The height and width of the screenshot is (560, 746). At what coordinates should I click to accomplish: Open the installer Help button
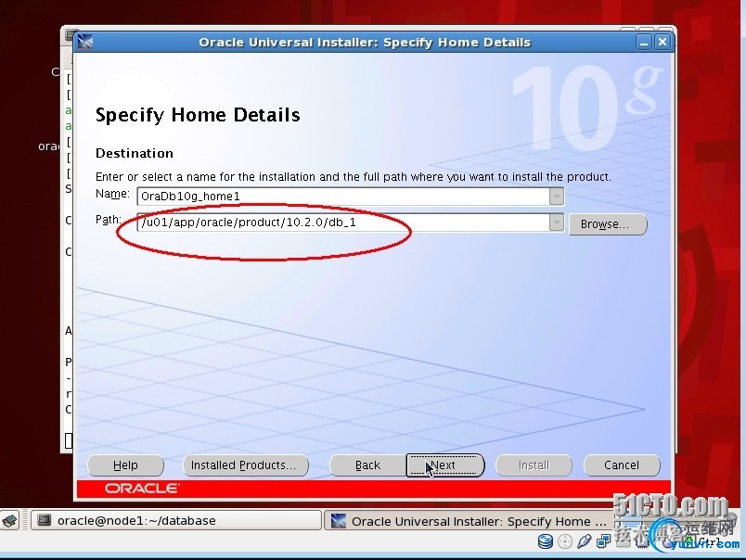coord(125,465)
